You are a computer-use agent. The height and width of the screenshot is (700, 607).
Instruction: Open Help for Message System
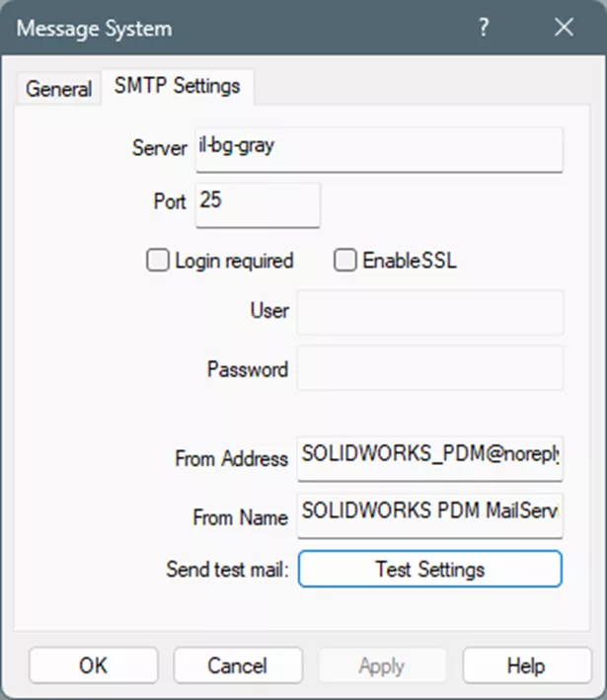pyautogui.click(x=527, y=665)
